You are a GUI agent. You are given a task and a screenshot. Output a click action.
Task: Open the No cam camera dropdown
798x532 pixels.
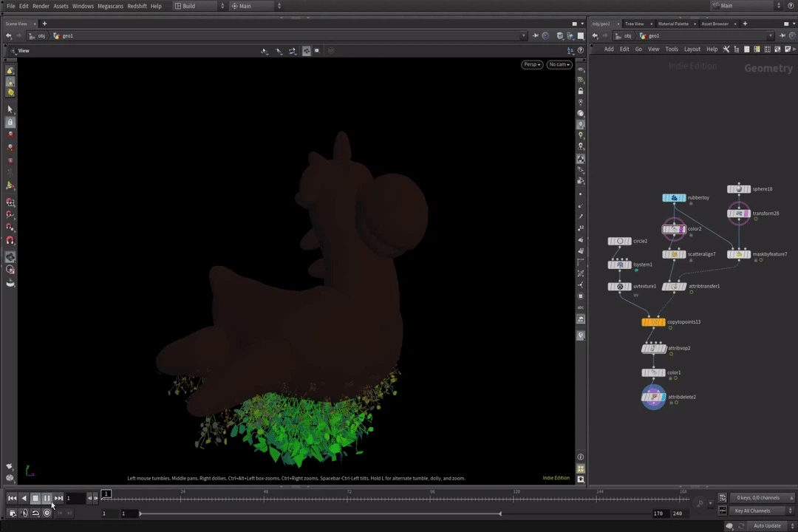559,65
